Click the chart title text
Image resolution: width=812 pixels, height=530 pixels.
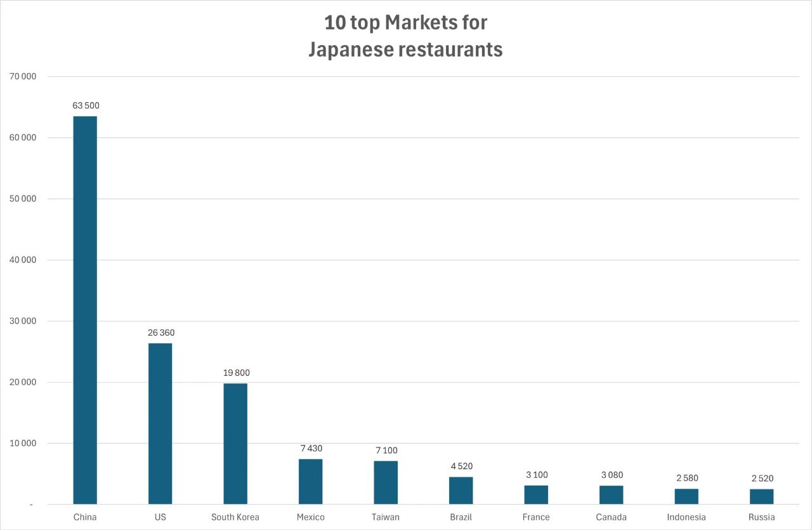click(x=405, y=36)
